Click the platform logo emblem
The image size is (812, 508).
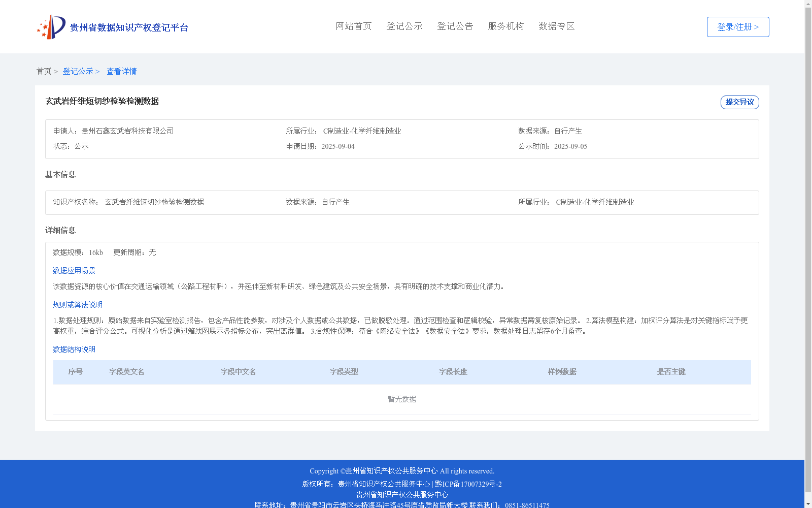coord(51,27)
